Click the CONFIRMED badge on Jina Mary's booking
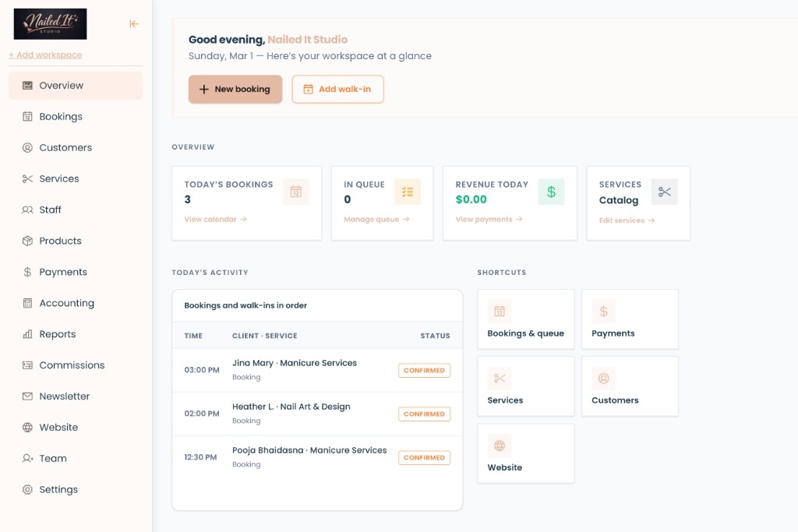This screenshot has height=532, width=798. click(x=424, y=370)
